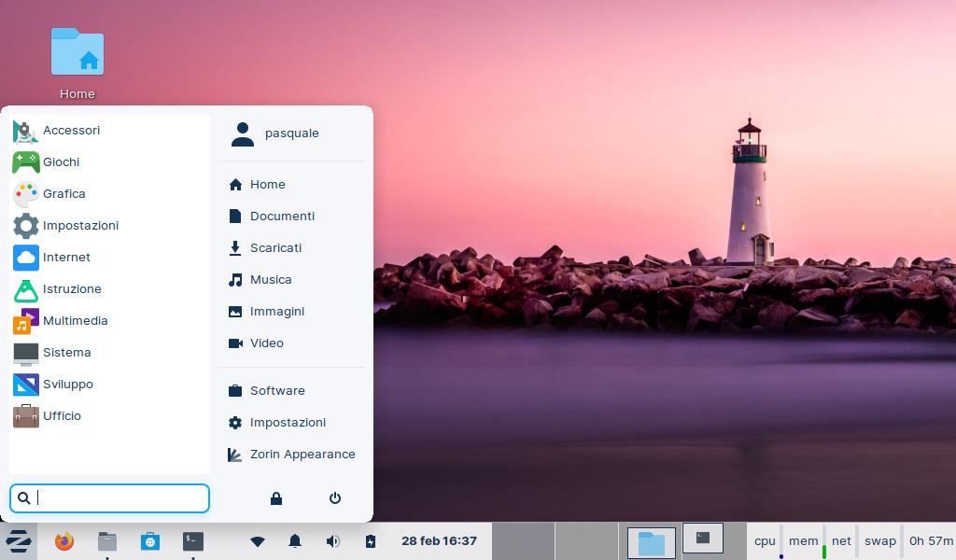The height and width of the screenshot is (560, 956).
Task: Open the Video folder shortcut
Action: tap(292, 343)
